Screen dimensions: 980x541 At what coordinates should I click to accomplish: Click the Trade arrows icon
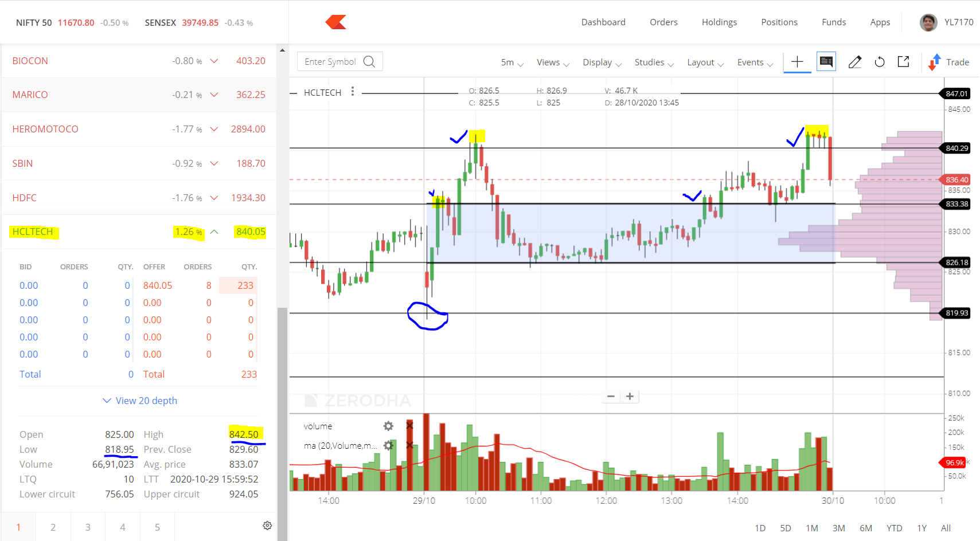[935, 62]
